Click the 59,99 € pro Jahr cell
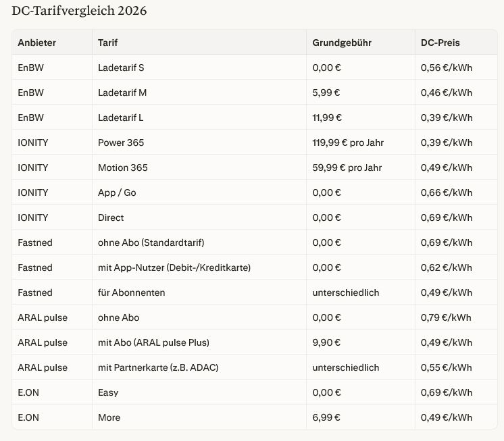The image size is (504, 441). coord(347,167)
